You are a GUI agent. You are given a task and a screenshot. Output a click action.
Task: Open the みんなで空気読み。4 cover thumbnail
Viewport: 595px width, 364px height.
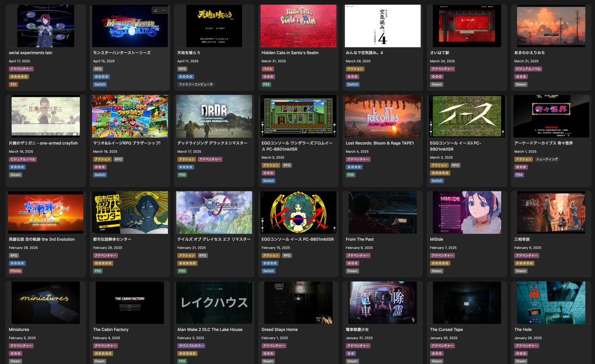click(383, 26)
